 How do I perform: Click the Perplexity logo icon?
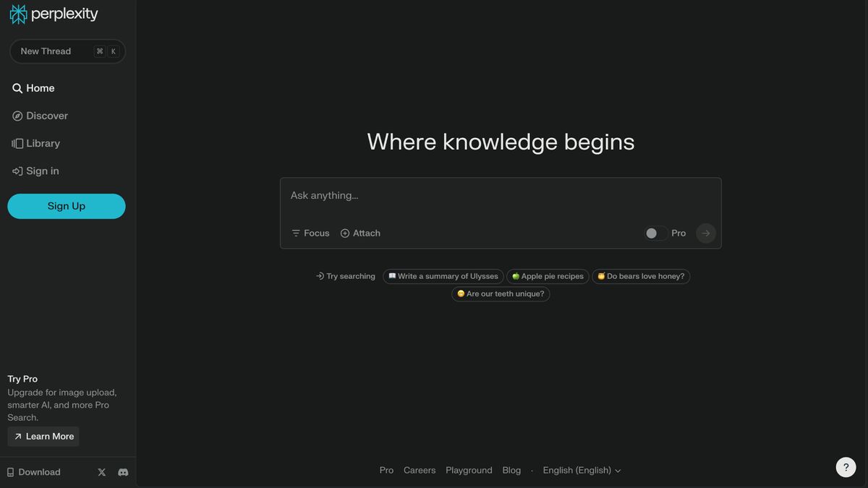[17, 14]
